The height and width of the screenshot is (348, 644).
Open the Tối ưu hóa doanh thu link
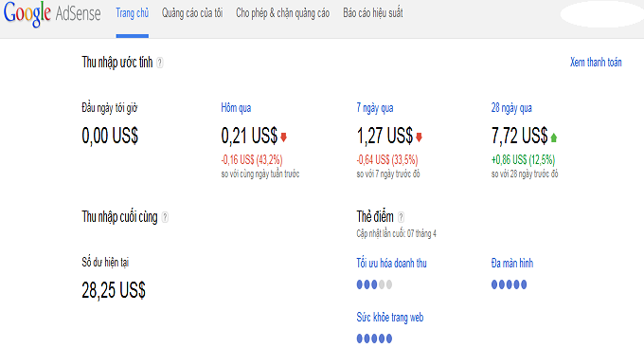pyautogui.click(x=392, y=264)
